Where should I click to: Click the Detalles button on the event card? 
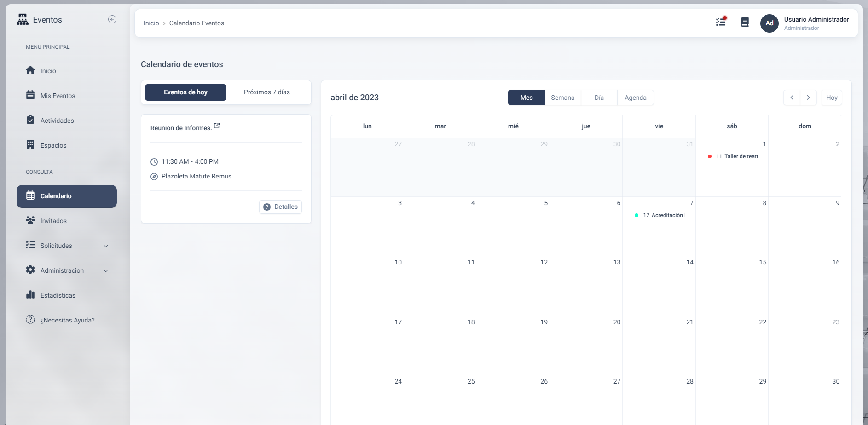(280, 207)
